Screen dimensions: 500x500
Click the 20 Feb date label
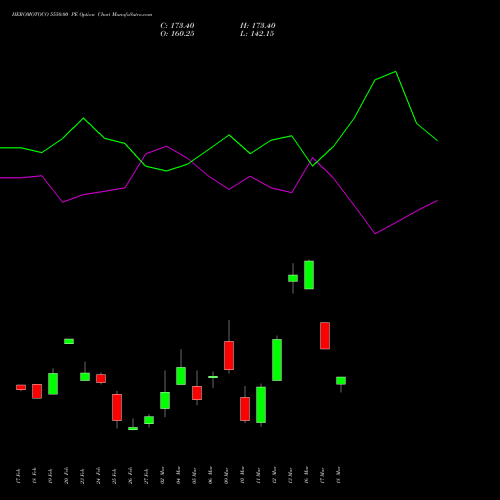point(66,476)
